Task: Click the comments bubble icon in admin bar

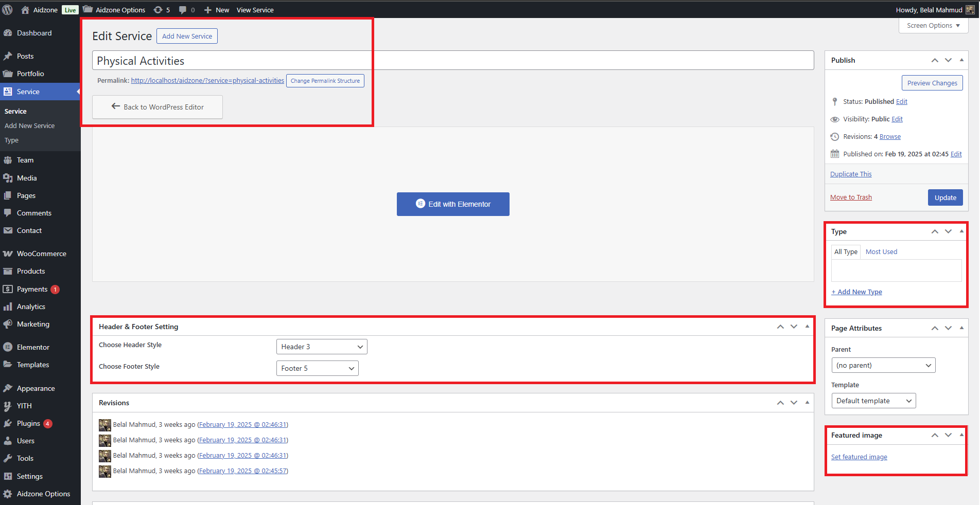Action: (x=183, y=10)
